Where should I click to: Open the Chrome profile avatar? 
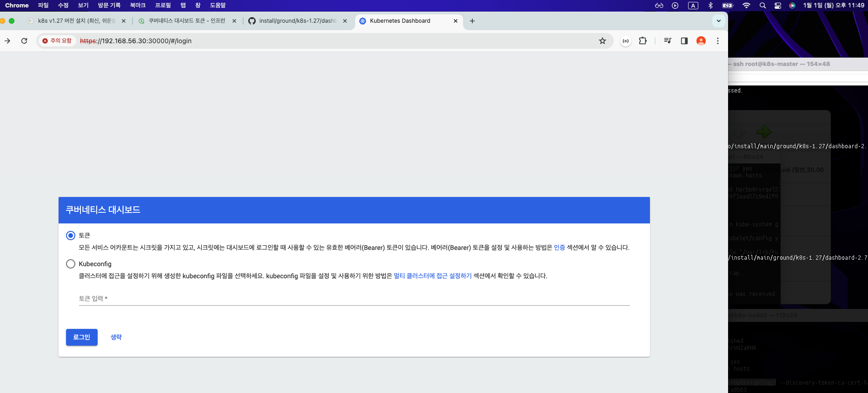point(701,41)
